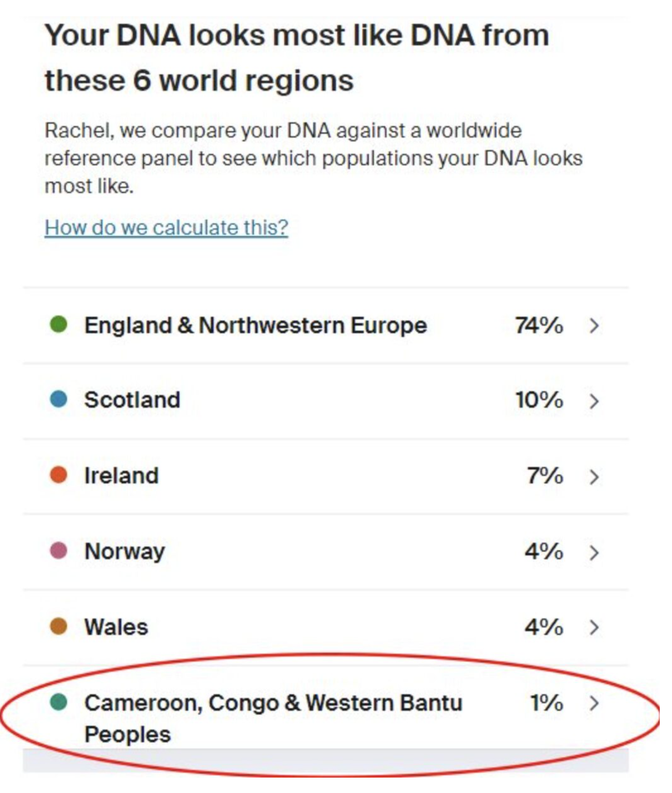
Task: Expand Cameroon, Congo & Western Bantu chevron
Action: [594, 703]
